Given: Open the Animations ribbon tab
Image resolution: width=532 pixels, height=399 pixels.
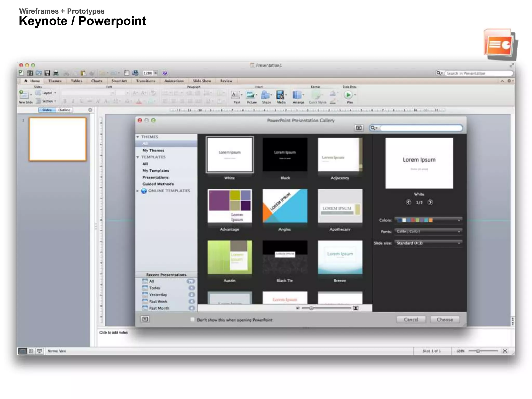Looking at the screenshot, I should [174, 81].
